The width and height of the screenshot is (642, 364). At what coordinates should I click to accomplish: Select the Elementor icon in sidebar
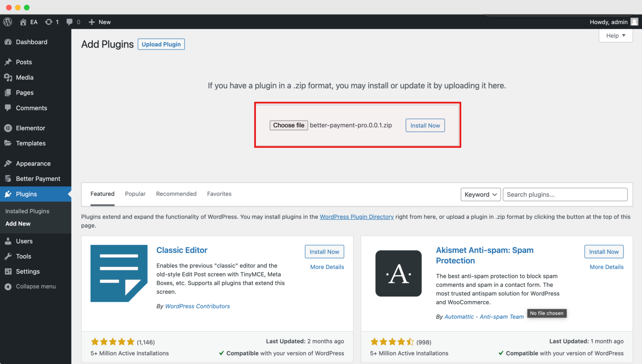pyautogui.click(x=9, y=128)
